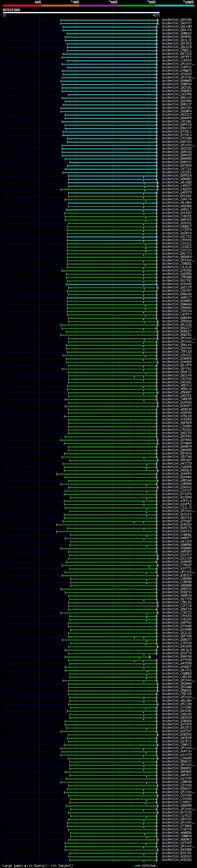
Task: Select label UniRef100_B0MXP7
Action: [177, 406]
